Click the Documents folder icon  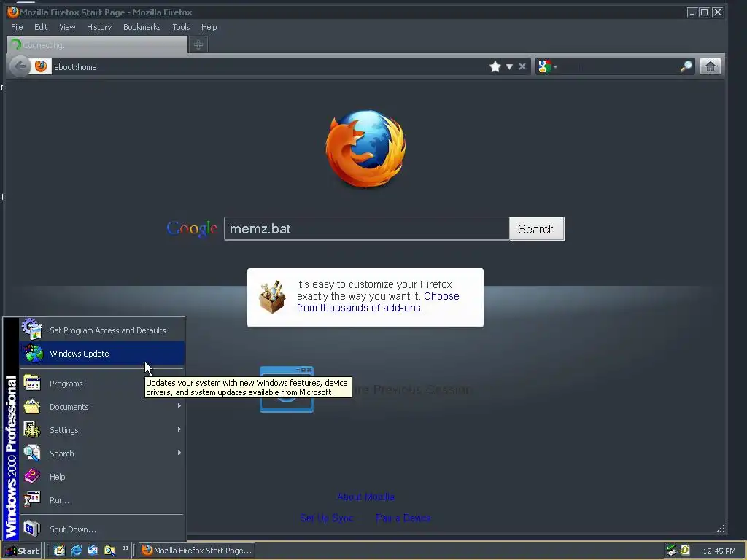point(32,406)
